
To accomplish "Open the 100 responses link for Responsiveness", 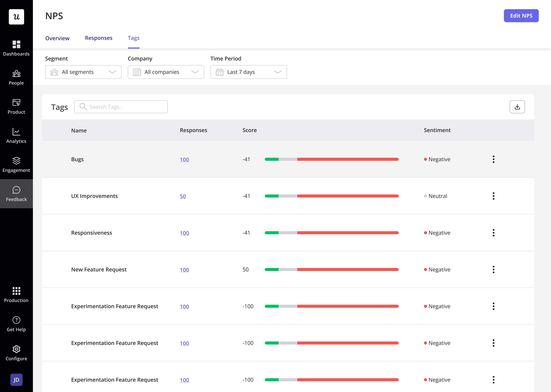I will click(184, 233).
